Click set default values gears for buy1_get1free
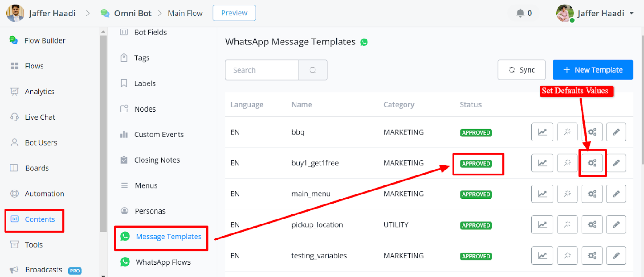This screenshot has height=277, width=644. coord(592,163)
